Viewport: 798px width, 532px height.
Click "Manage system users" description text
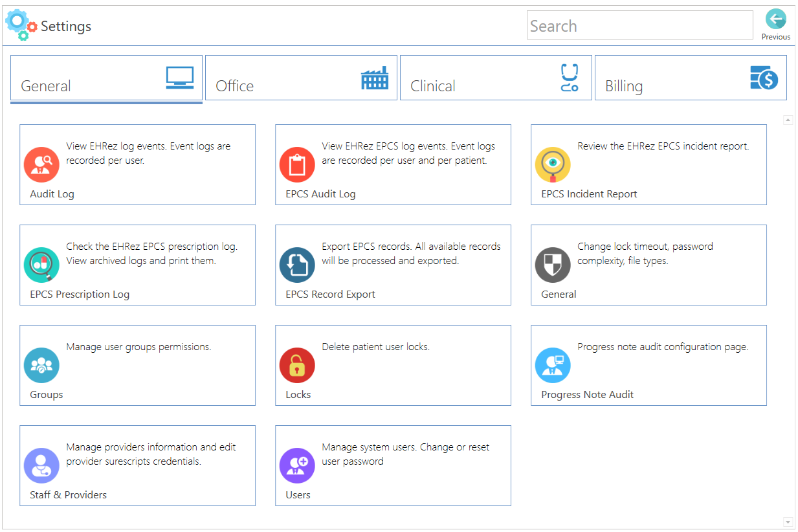[x=405, y=454]
